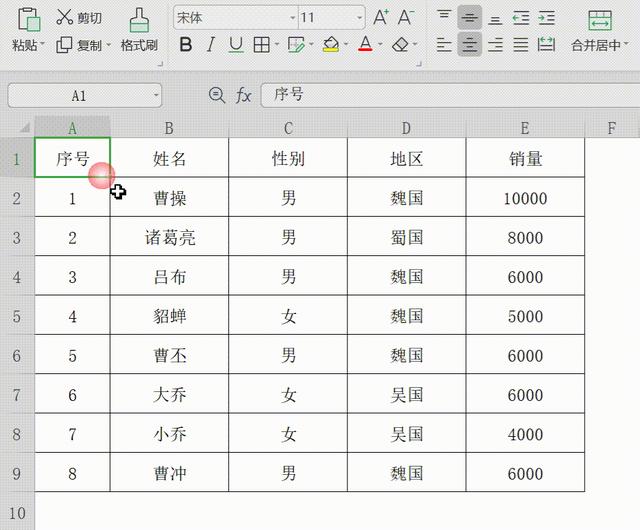Open fill color dropdown arrow
The height and width of the screenshot is (530, 640).
(346, 44)
